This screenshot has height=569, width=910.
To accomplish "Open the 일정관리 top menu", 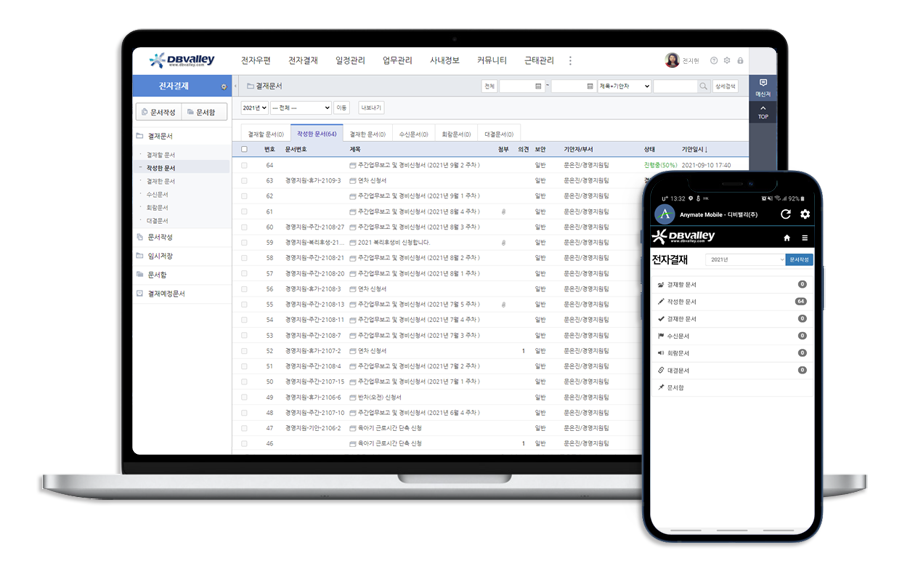I will tap(350, 60).
